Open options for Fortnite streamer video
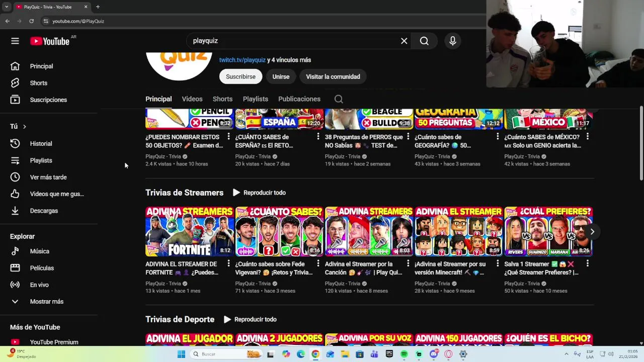This screenshot has height=362, width=644. pyautogui.click(x=228, y=263)
